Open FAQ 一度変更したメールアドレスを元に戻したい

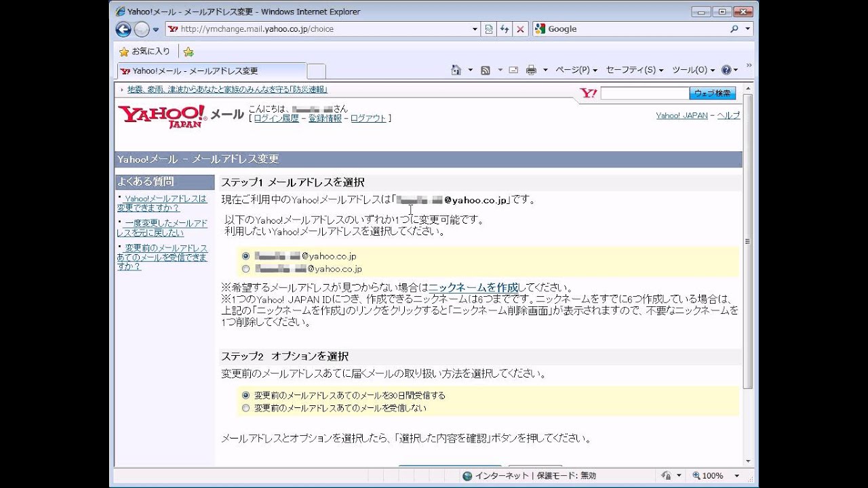click(163, 228)
